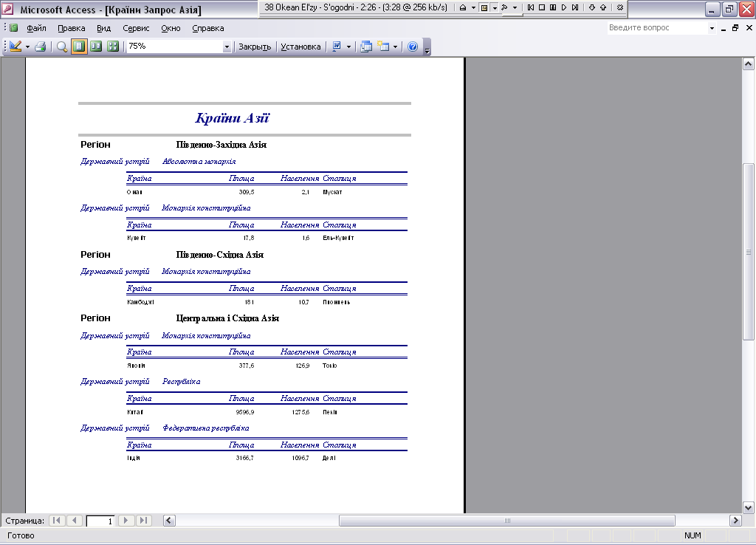Click horizontal scrollbar right arrow
The width and height of the screenshot is (756, 545).
coord(735,521)
